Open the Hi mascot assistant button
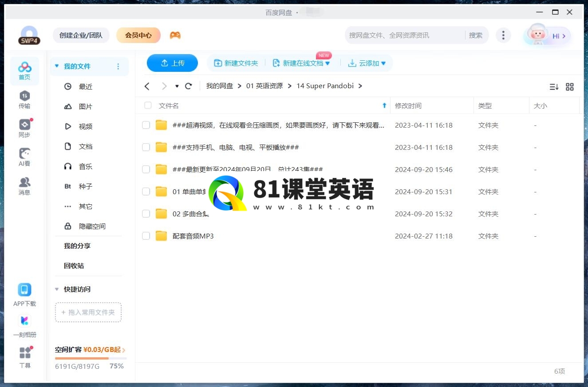 547,35
